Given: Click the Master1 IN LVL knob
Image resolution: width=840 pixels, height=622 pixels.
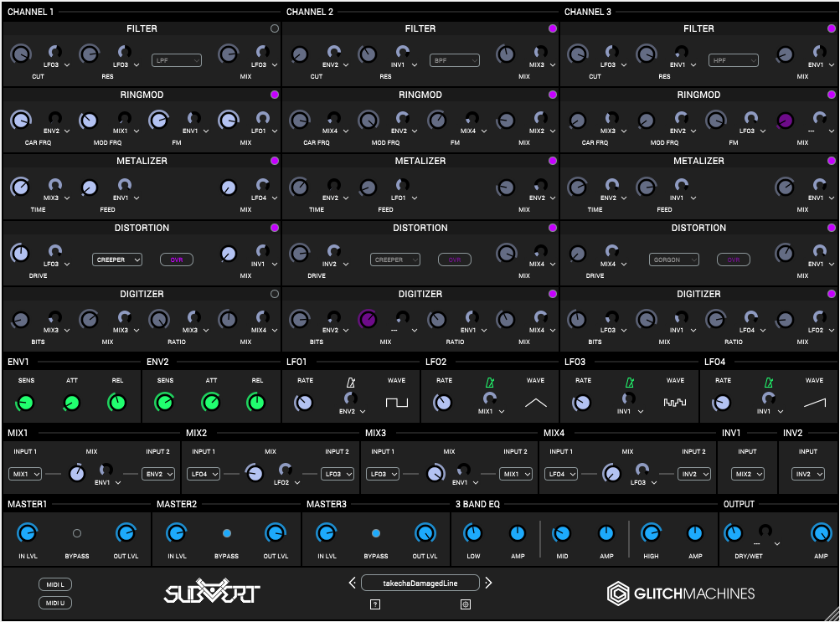Looking at the screenshot, I should (x=27, y=533).
